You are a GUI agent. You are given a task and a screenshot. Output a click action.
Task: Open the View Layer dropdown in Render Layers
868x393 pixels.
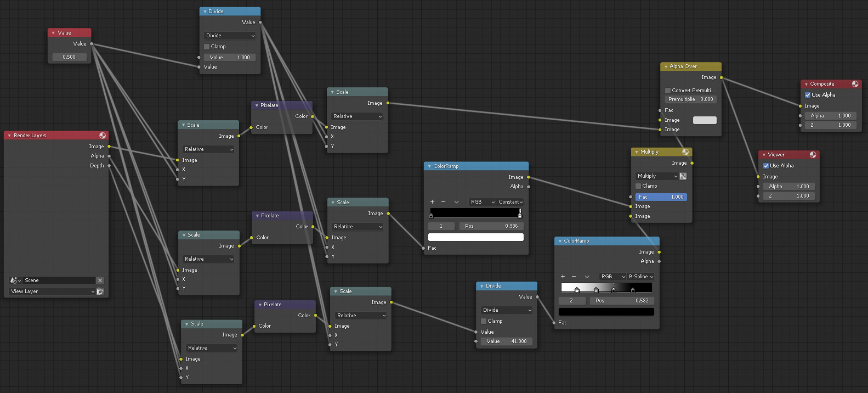[53, 291]
